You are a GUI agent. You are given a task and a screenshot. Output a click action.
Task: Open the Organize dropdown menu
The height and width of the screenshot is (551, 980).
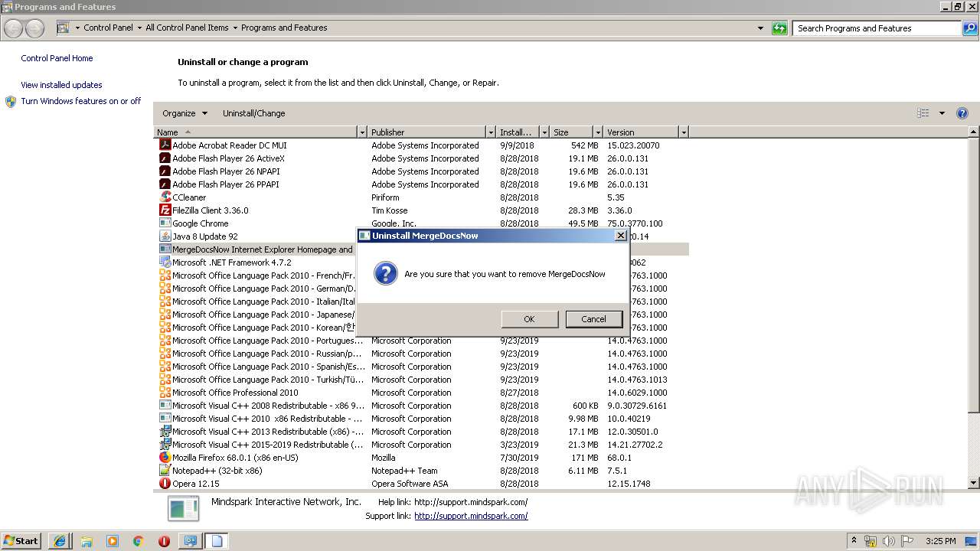click(185, 113)
